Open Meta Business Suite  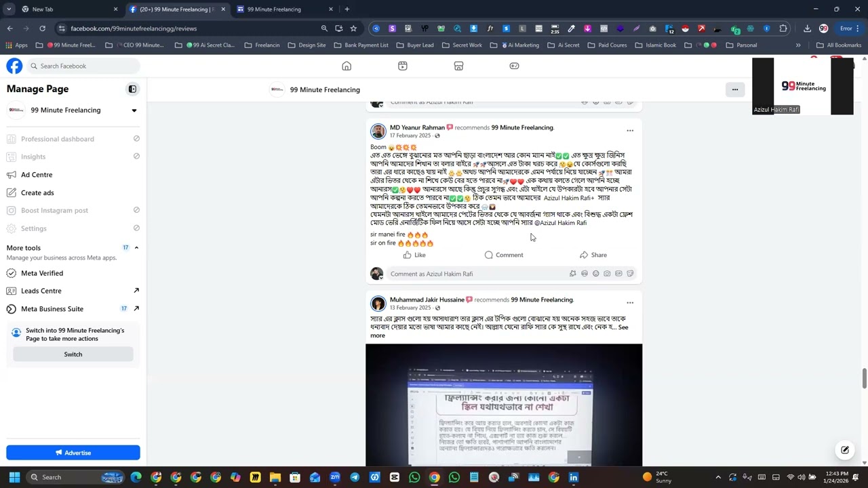[x=73, y=309]
